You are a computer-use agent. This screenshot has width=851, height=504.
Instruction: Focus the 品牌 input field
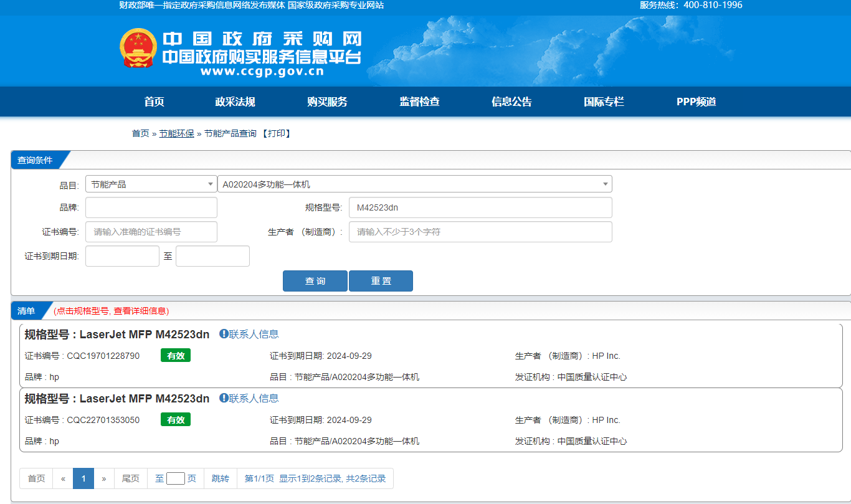[151, 207]
